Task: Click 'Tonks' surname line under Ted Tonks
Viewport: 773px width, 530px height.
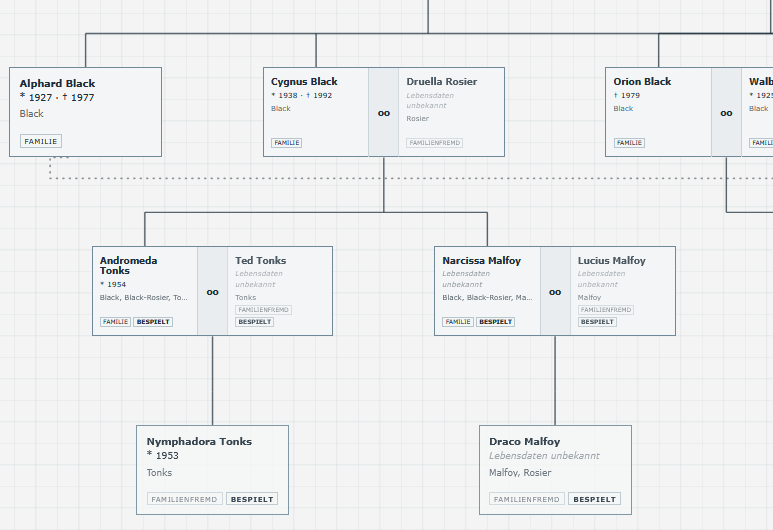Action: pos(246,297)
